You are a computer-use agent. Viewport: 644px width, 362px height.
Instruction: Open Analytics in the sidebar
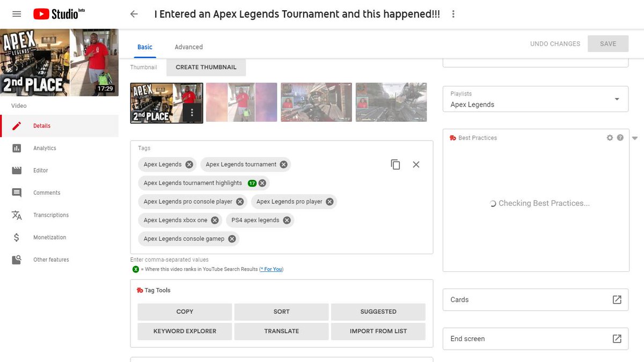point(59,148)
